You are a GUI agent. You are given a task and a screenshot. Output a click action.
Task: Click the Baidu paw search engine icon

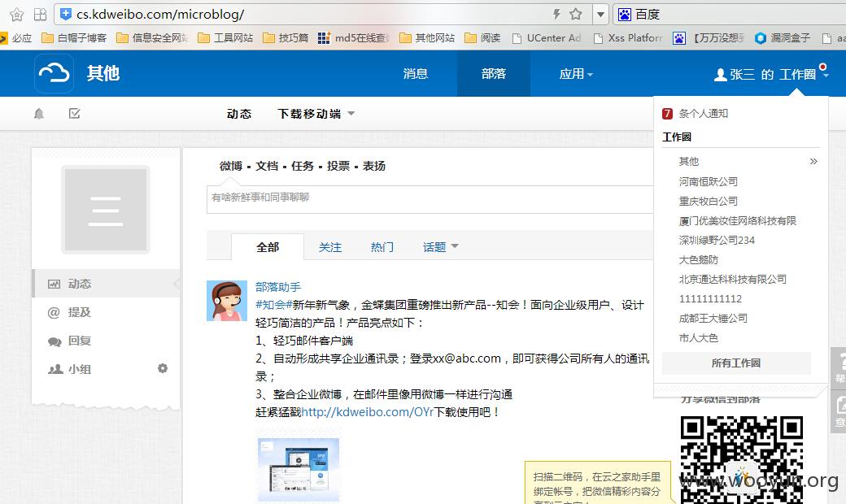click(624, 15)
